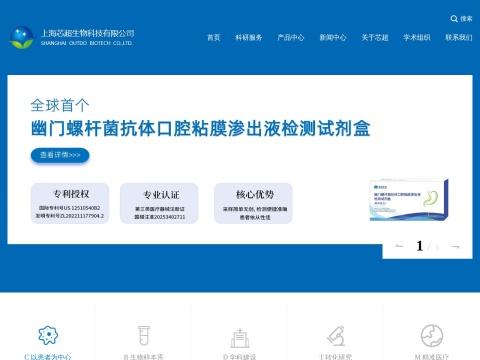Screen dimensions: 480x360
Task: Click the slide number 1 indicator
Action: click(x=420, y=246)
